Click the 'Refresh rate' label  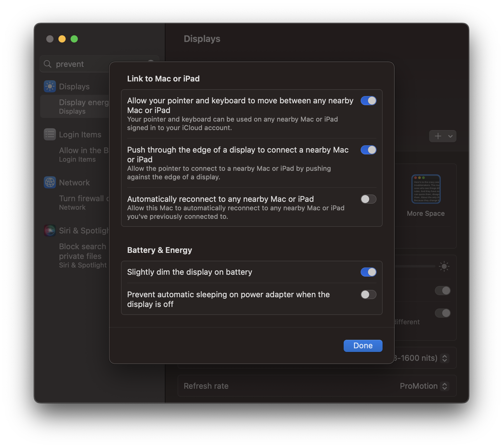pyautogui.click(x=206, y=386)
